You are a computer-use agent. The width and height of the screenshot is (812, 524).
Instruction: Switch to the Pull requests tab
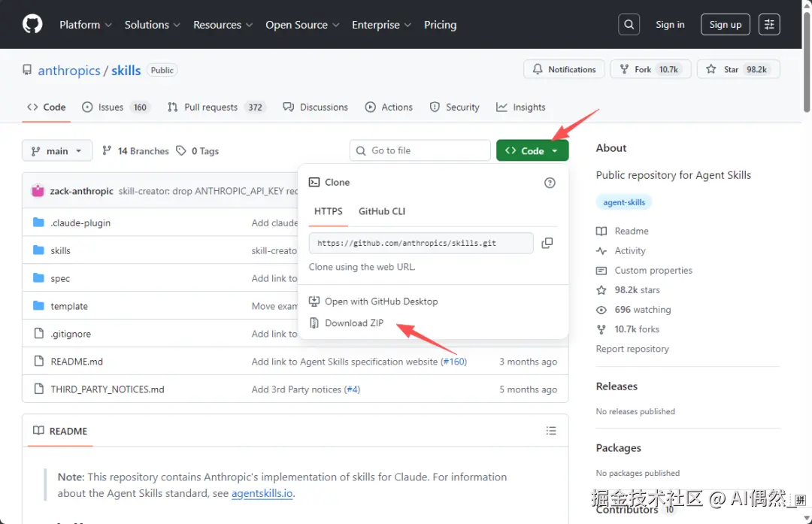[x=217, y=108]
